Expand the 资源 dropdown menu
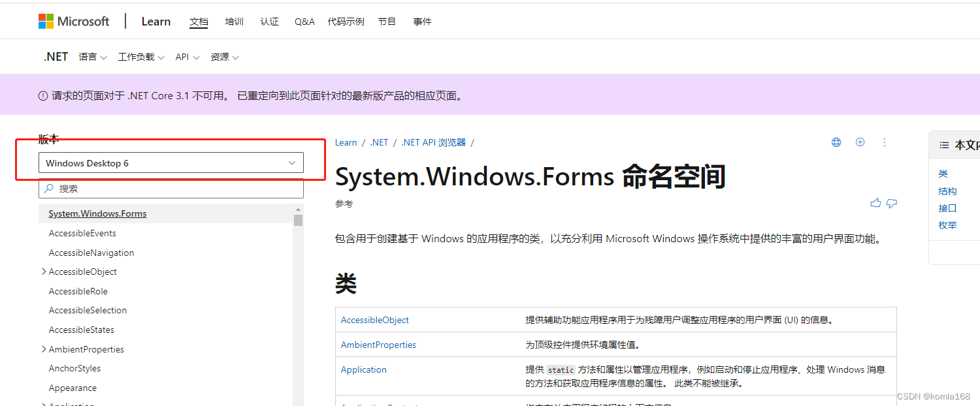Image resolution: width=980 pixels, height=406 pixels. click(x=225, y=57)
